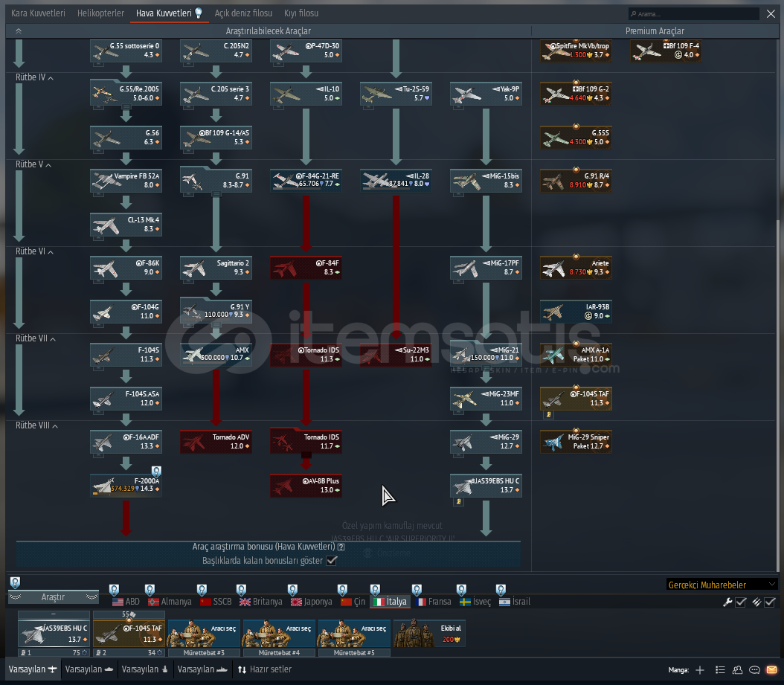Open the contacts friends icon

pos(737,670)
